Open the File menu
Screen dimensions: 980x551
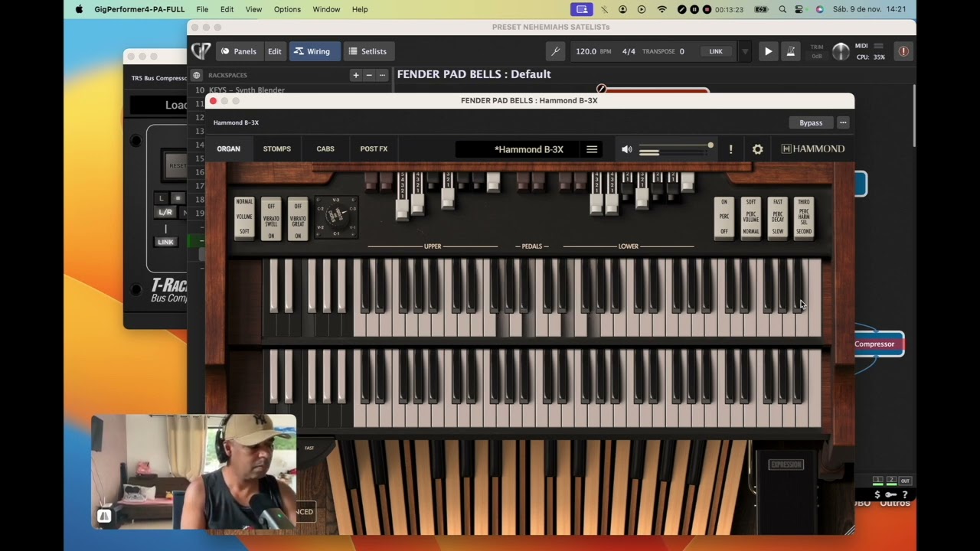[x=202, y=9]
